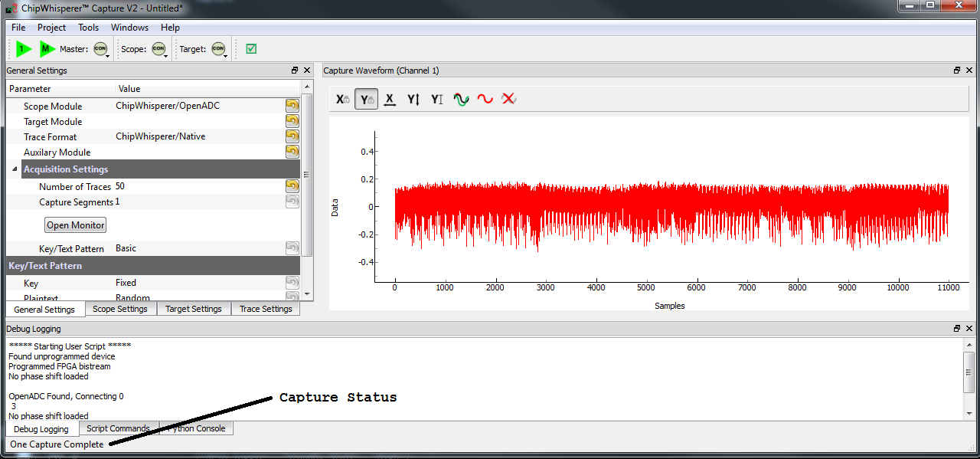This screenshot has width=980, height=459.
Task: Click the crossed-out waveform clear icon
Action: [x=508, y=99]
